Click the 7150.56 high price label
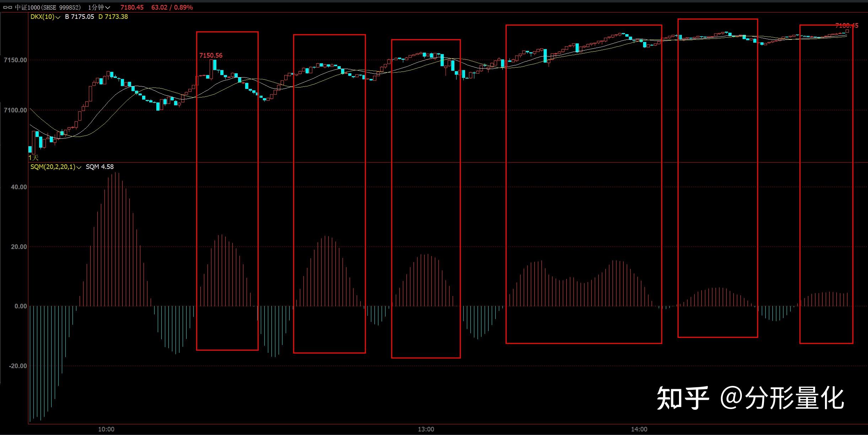The image size is (868, 435). click(x=211, y=55)
